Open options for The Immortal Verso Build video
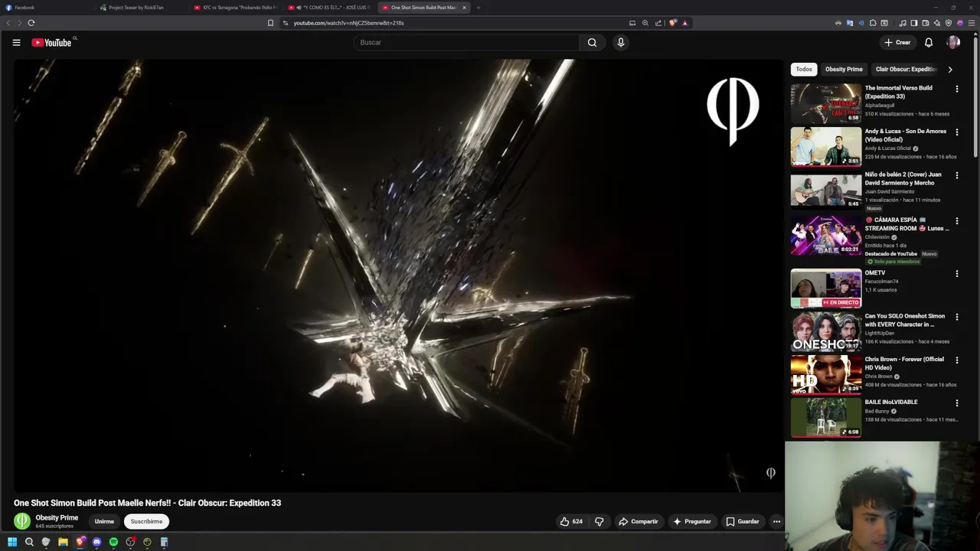This screenshot has height=551, width=980. click(x=956, y=89)
